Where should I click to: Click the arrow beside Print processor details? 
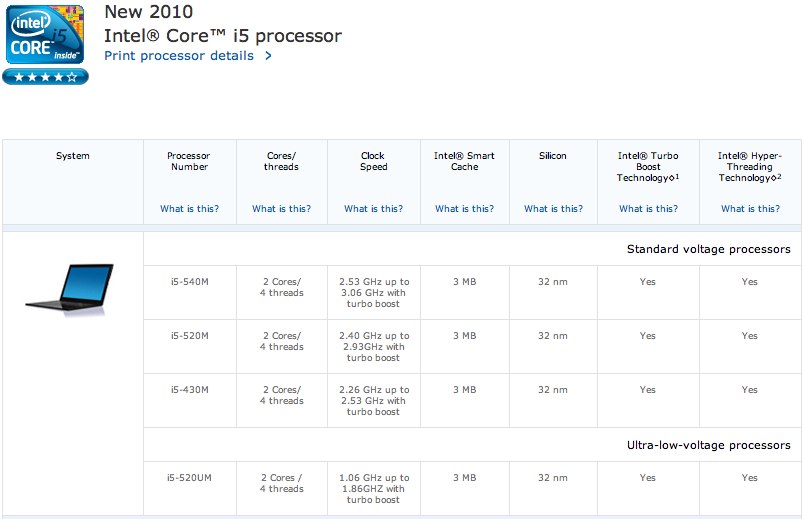click(268, 56)
